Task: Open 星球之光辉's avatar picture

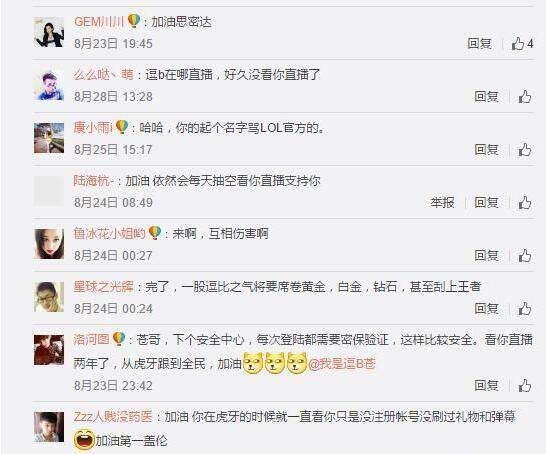Action: (x=49, y=297)
